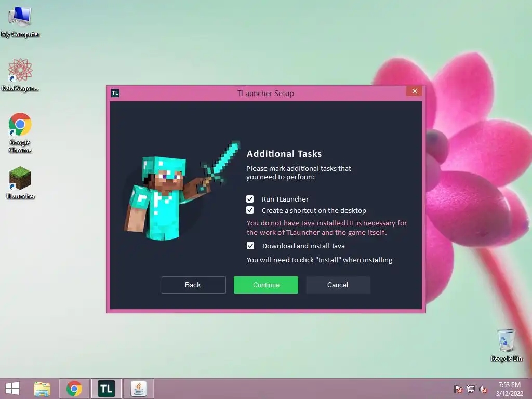Open My Computer desktop icon
This screenshot has height=399, width=532.
click(x=20, y=22)
